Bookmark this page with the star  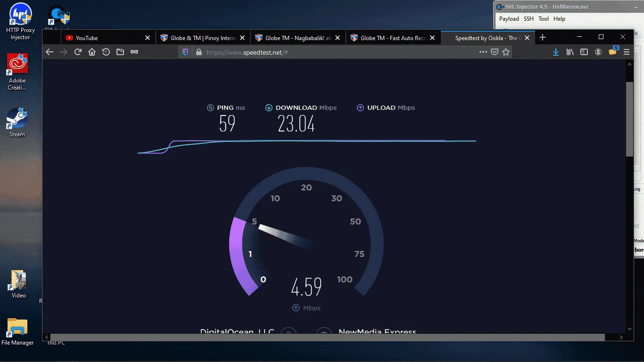pos(506,52)
